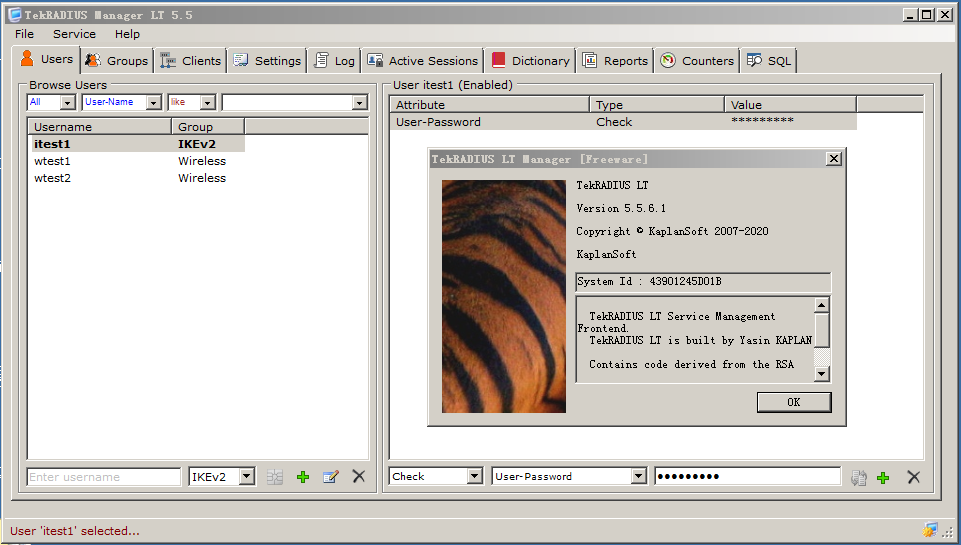This screenshot has height=545, width=961.
Task: Click the Wireless group cell for wtest1
Action: click(202, 161)
